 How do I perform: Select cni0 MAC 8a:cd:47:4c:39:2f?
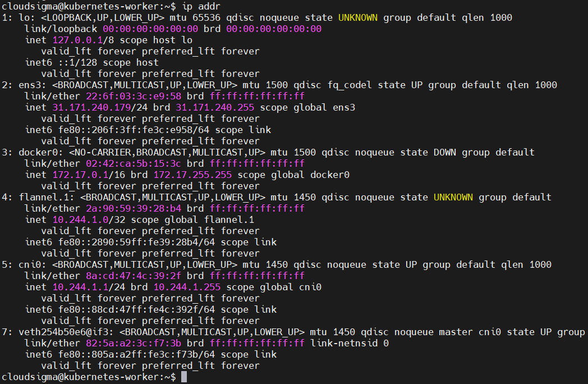click(x=134, y=276)
